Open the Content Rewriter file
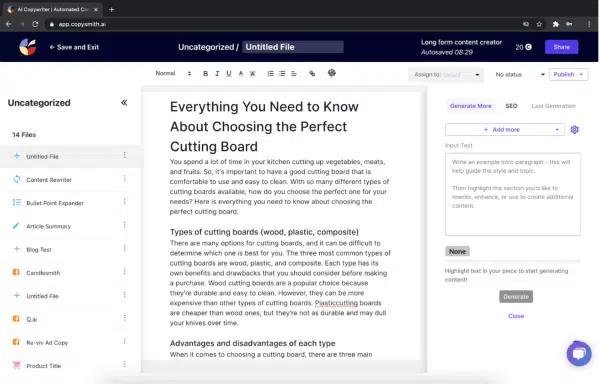This screenshot has height=384, width=600. click(x=49, y=180)
